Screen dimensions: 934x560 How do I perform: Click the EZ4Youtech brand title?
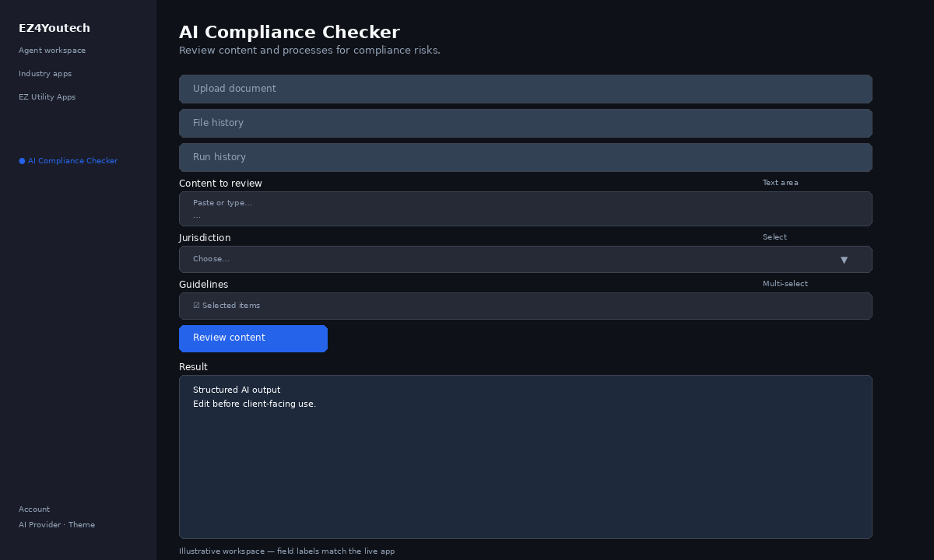coord(54,28)
